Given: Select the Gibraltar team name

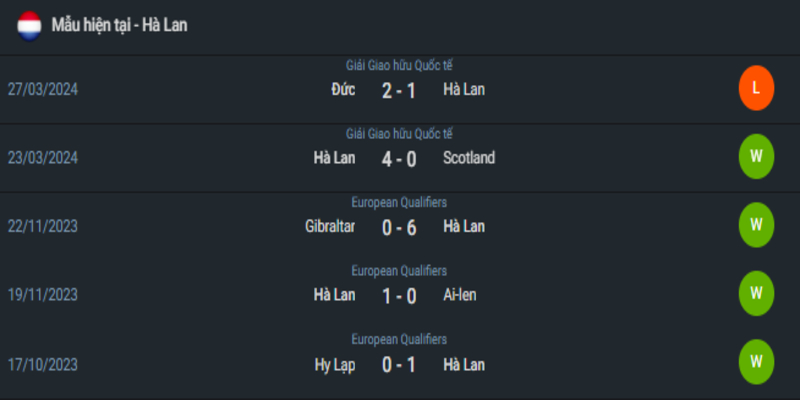Looking at the screenshot, I should [x=330, y=227].
